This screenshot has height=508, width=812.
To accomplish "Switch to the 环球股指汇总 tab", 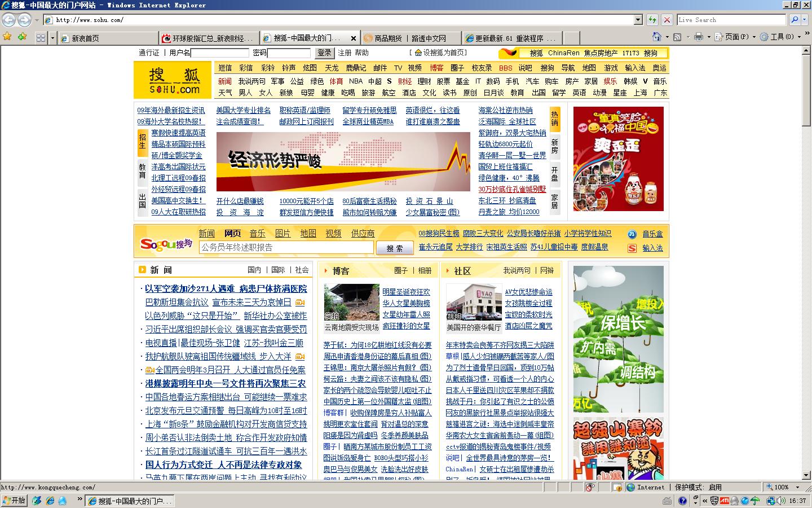I will pyautogui.click(x=209, y=38).
